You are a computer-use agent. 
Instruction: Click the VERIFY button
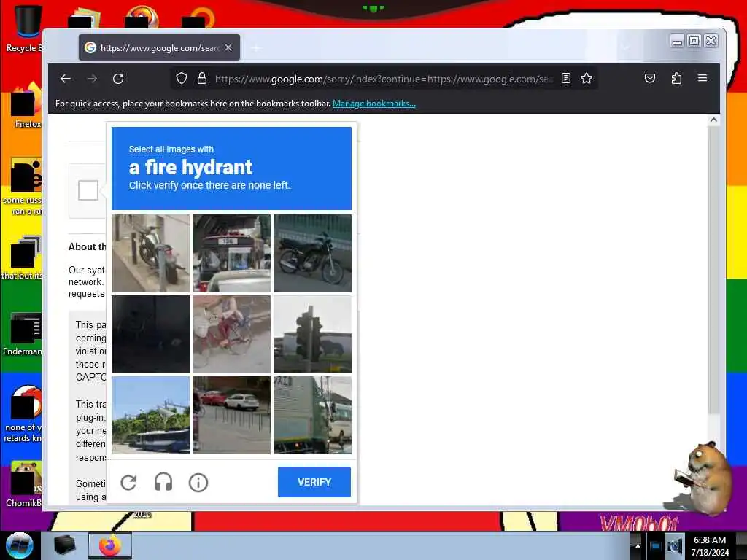tap(314, 483)
